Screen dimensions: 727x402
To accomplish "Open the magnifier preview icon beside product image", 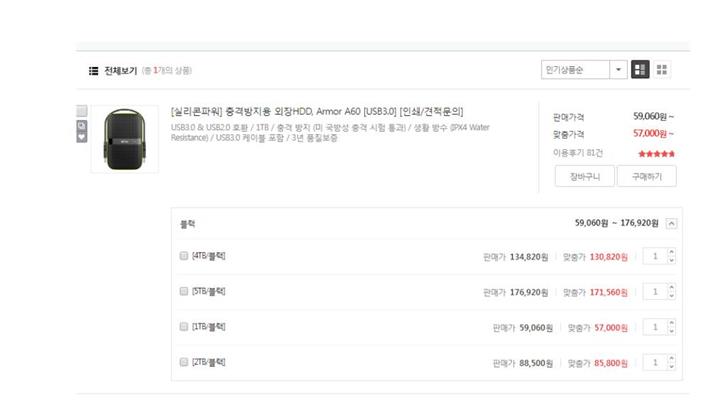I will point(82,126).
